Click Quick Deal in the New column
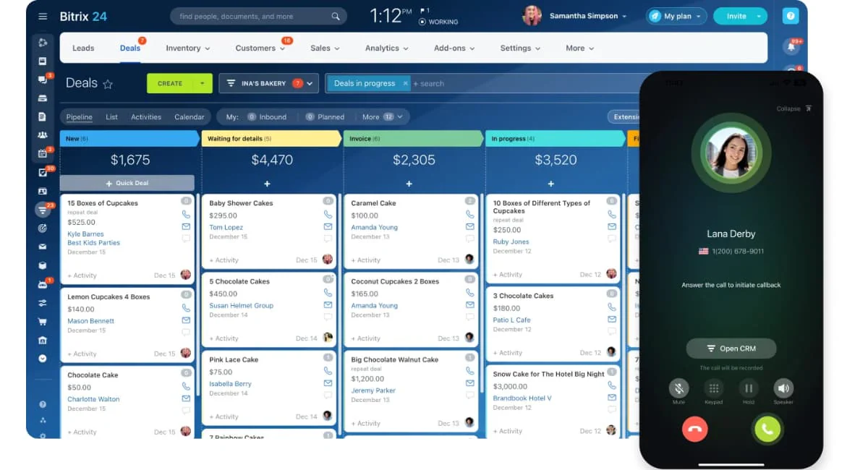868x470 pixels. 127,183
